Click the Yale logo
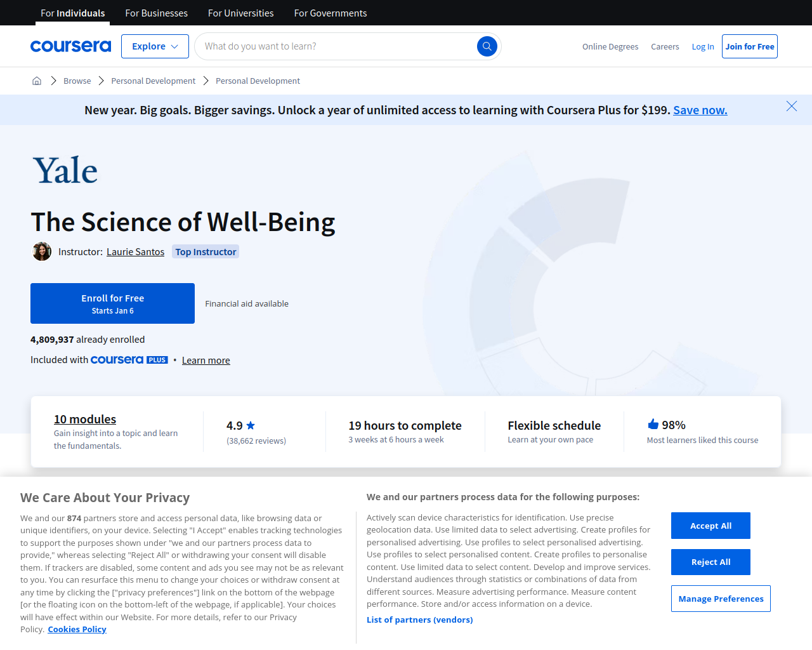 pyautogui.click(x=65, y=170)
